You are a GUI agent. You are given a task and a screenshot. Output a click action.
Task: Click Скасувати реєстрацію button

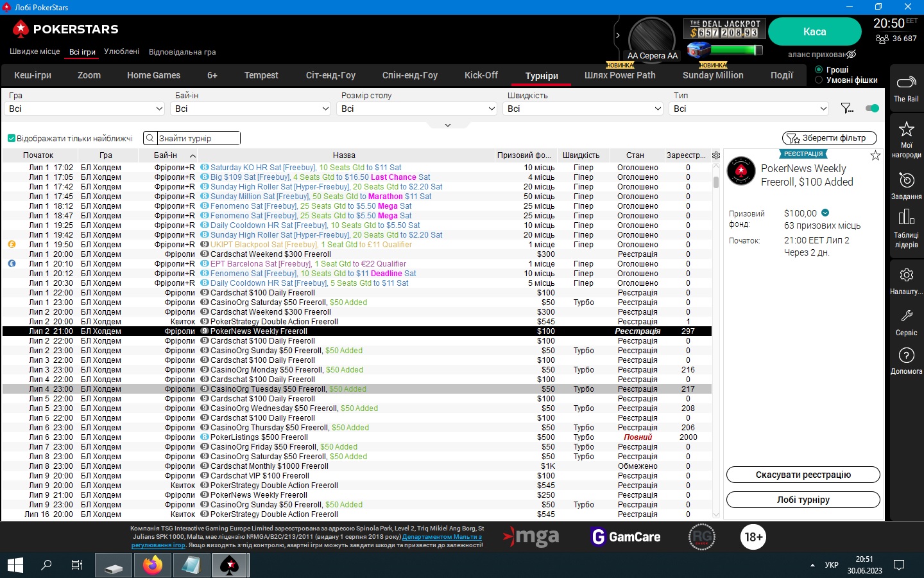[x=803, y=475]
